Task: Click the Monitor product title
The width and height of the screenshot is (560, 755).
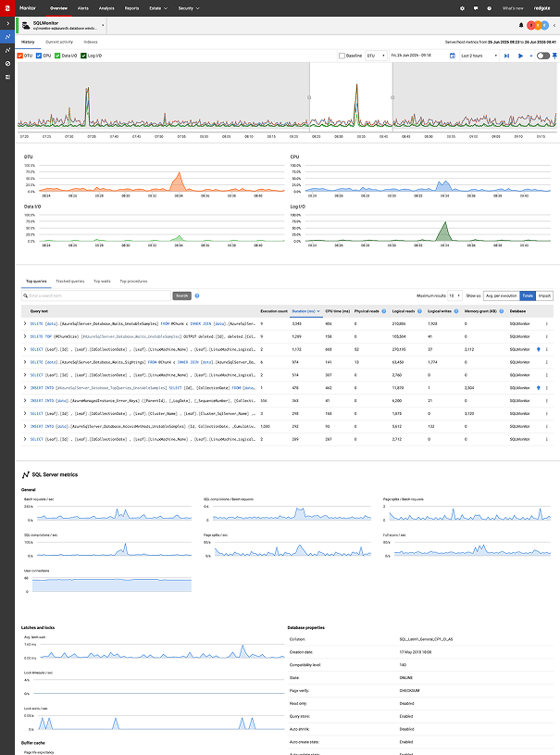Action: pos(28,8)
